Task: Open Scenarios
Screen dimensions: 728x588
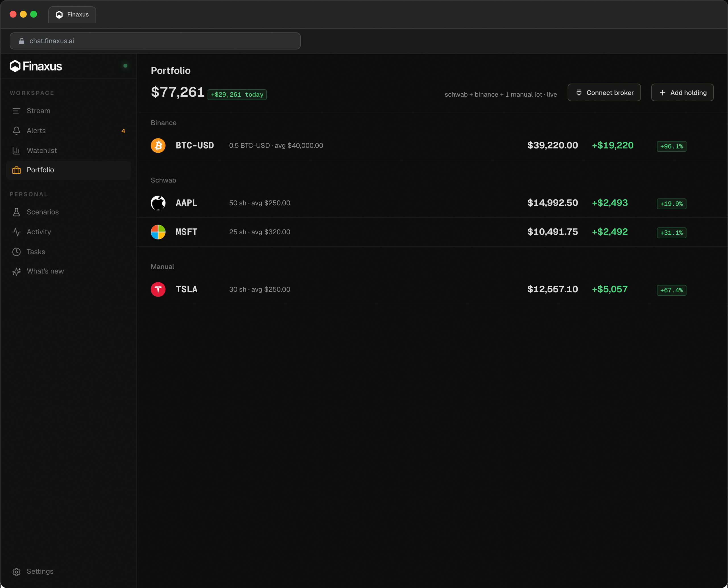Action: tap(69, 212)
